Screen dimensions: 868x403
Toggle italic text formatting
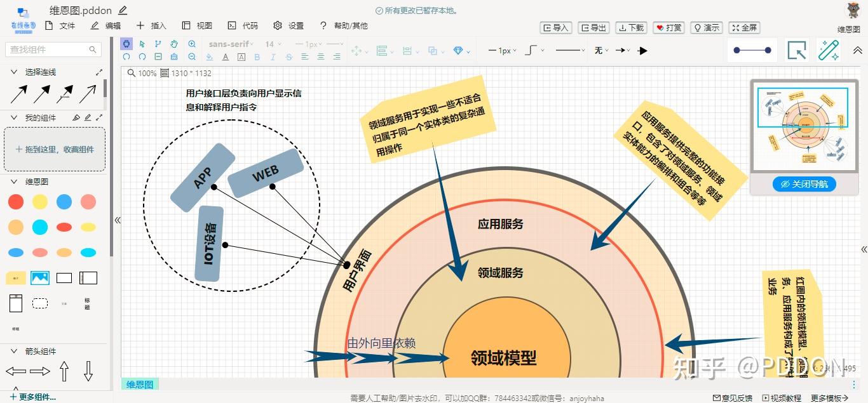pos(273,56)
